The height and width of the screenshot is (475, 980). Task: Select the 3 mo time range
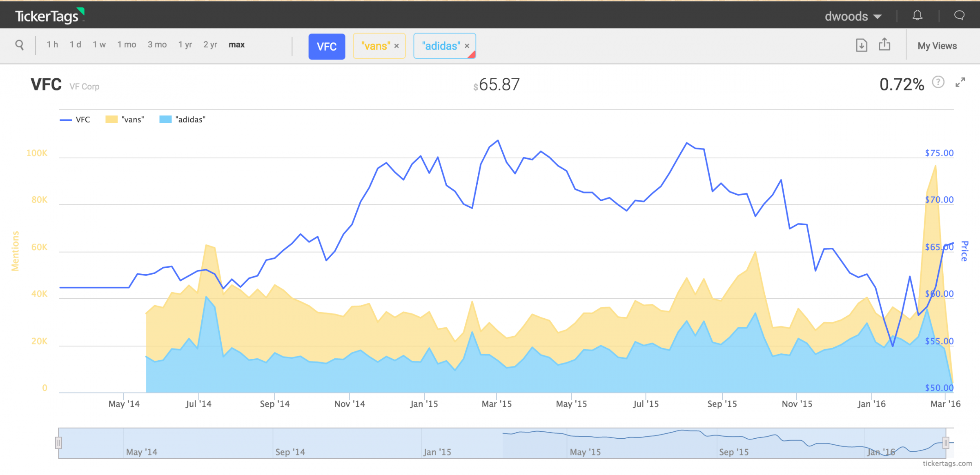click(157, 44)
